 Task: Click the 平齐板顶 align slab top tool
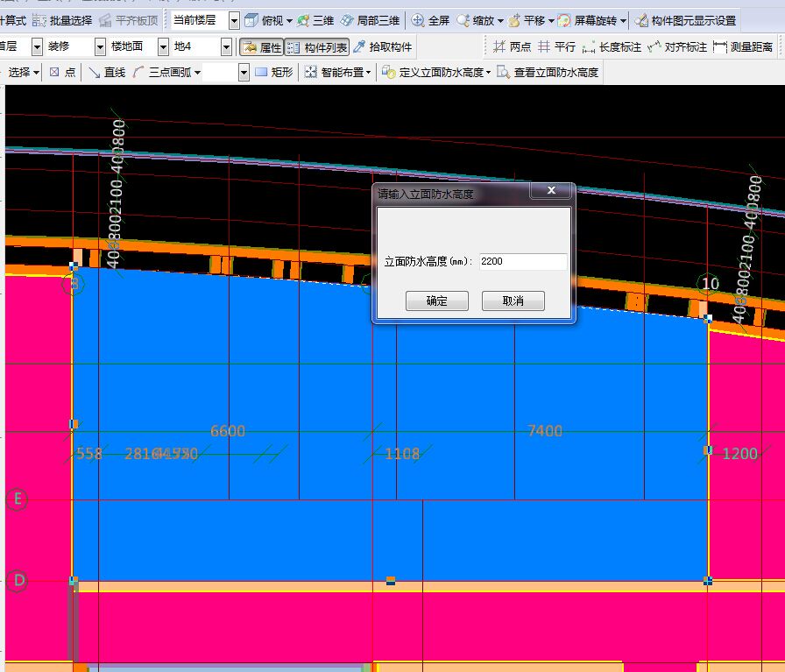[129, 20]
